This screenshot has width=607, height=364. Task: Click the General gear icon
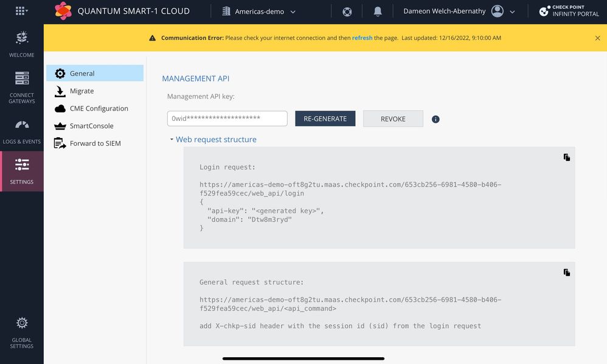pos(60,73)
